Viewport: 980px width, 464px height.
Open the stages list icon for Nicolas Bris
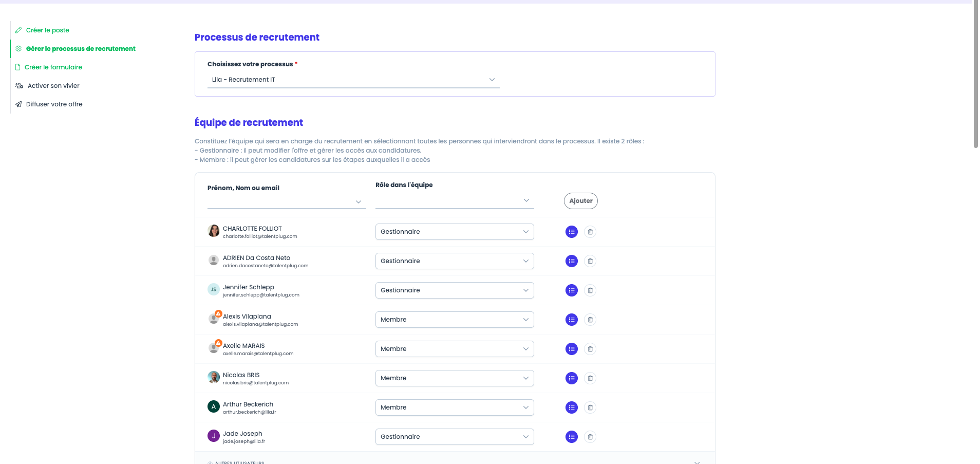pyautogui.click(x=571, y=378)
